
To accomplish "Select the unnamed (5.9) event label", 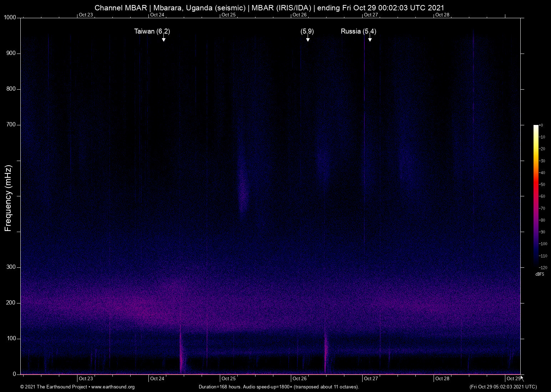I will 307,31.
